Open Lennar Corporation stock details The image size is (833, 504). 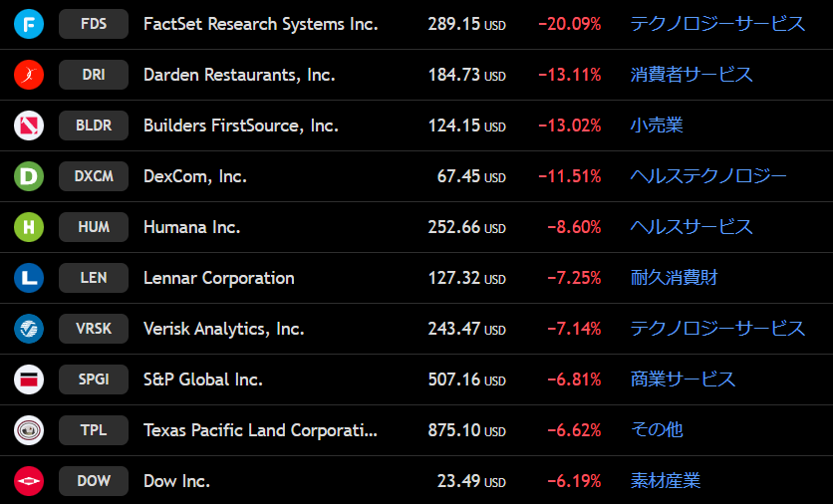[x=218, y=278]
